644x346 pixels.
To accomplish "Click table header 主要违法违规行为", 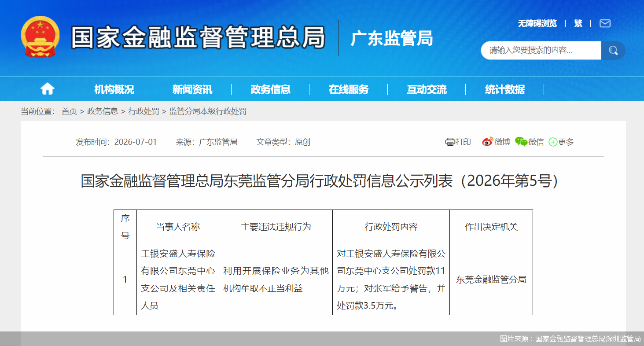I will (x=276, y=227).
